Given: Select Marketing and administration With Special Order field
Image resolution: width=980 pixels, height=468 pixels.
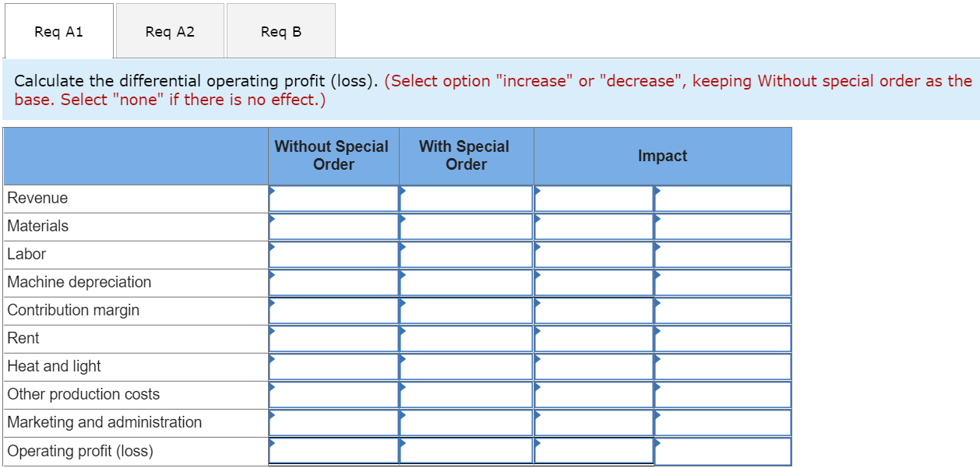Looking at the screenshot, I should click(x=467, y=423).
